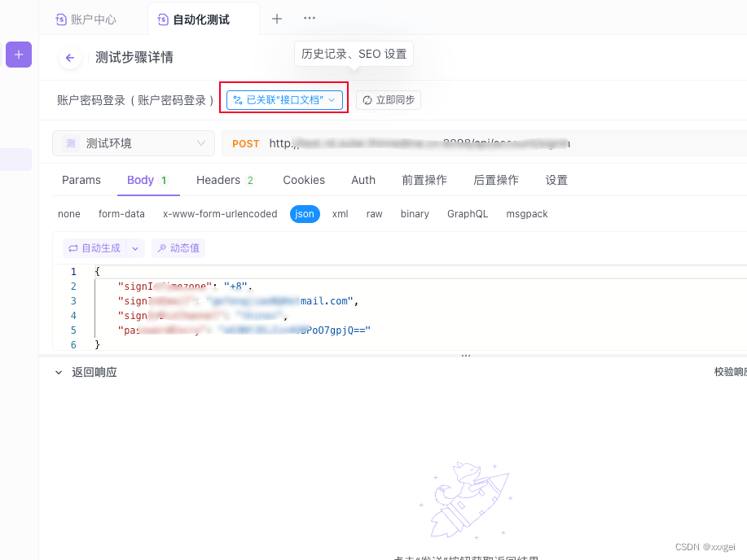This screenshot has height=560, width=747.
Task: Click the 测试步骤详情 page title
Action: click(x=134, y=58)
